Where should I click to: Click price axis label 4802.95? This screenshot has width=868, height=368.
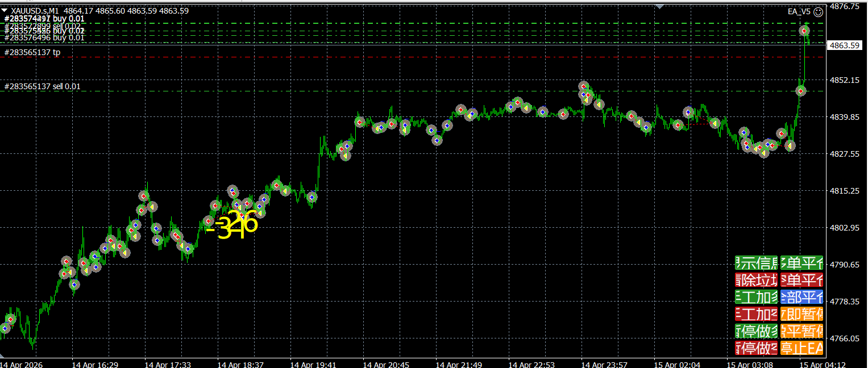coord(845,228)
